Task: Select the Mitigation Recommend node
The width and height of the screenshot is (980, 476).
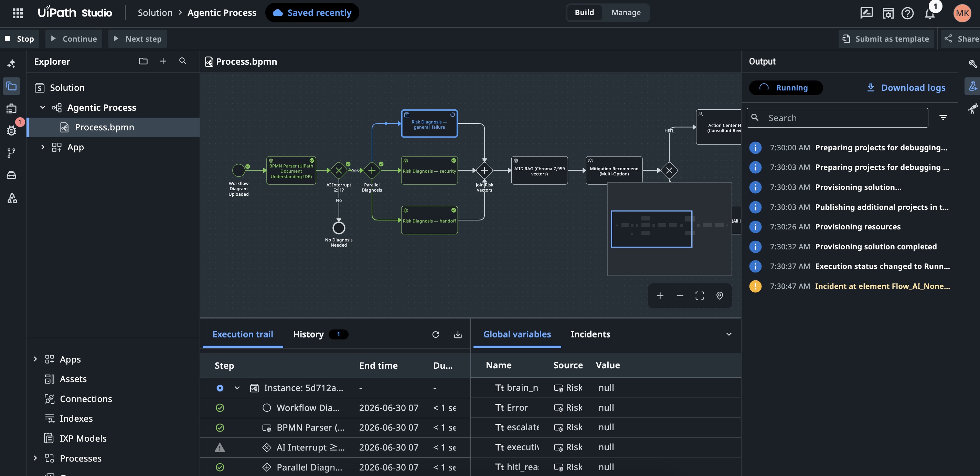Action: 614,171
